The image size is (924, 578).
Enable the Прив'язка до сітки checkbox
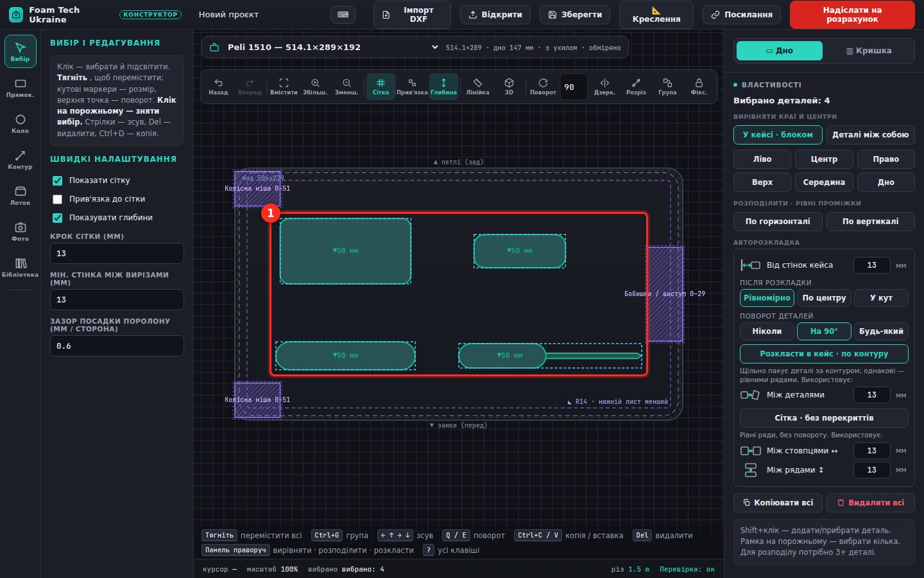pos(57,199)
